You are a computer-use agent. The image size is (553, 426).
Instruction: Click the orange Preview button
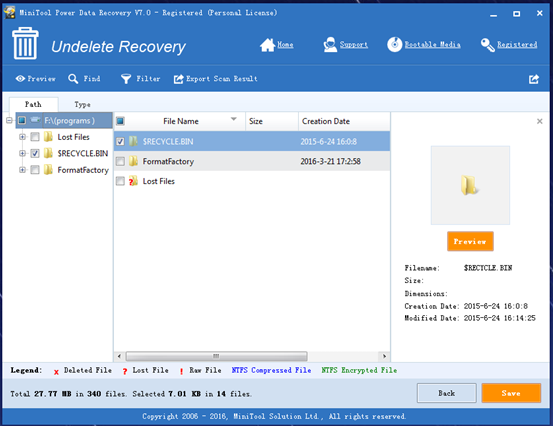click(x=470, y=242)
